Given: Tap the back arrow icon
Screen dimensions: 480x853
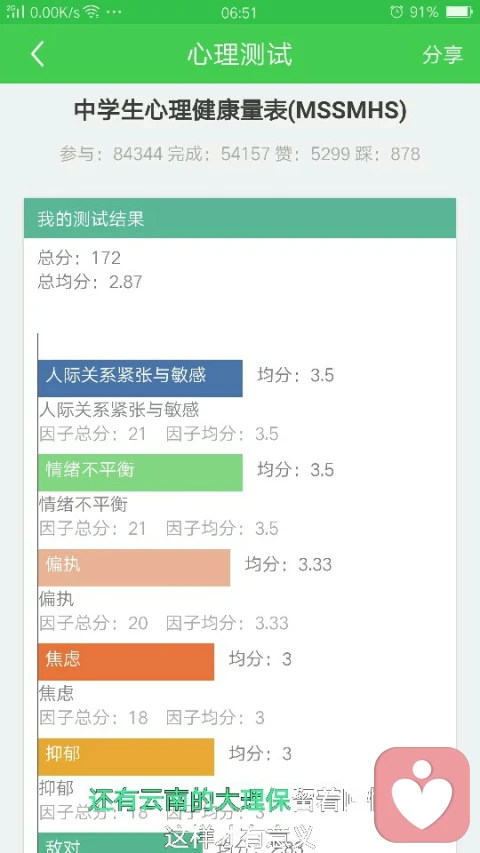Looking at the screenshot, I should tap(37, 54).
